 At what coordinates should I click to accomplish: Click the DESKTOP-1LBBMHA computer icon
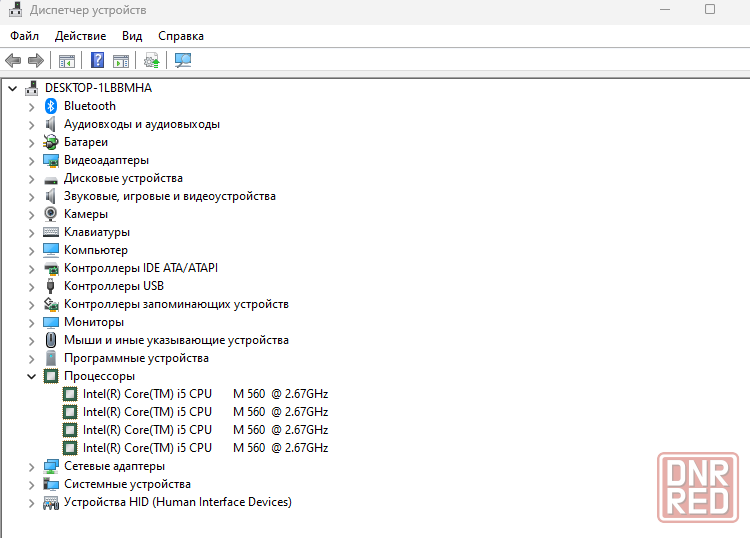click(x=32, y=88)
